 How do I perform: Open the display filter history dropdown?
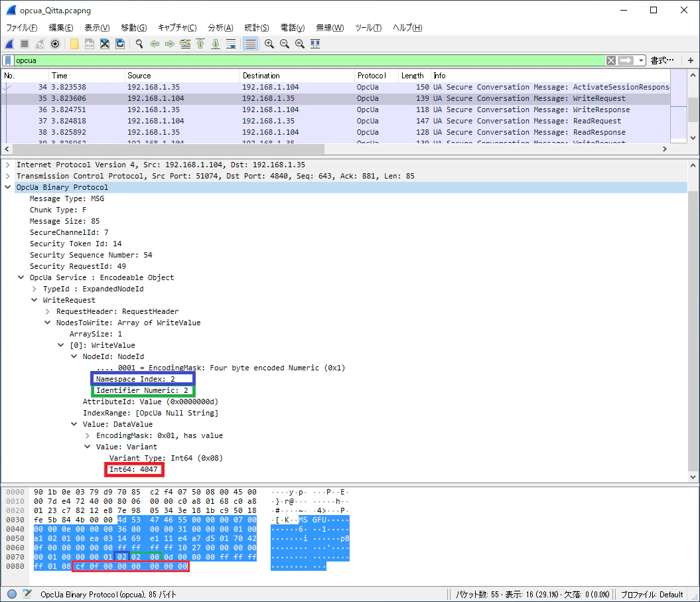641,60
